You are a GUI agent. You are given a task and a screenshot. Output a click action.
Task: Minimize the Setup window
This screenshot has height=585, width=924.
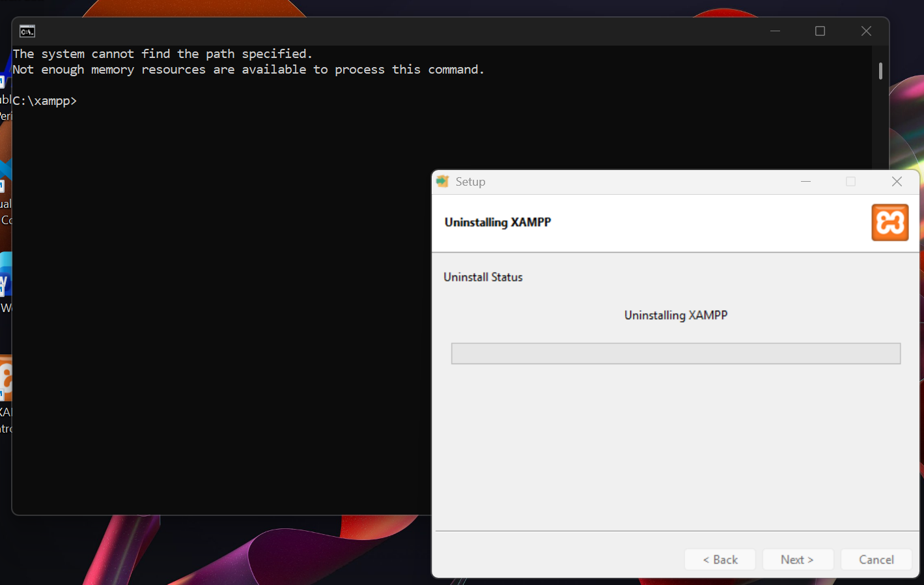806,182
